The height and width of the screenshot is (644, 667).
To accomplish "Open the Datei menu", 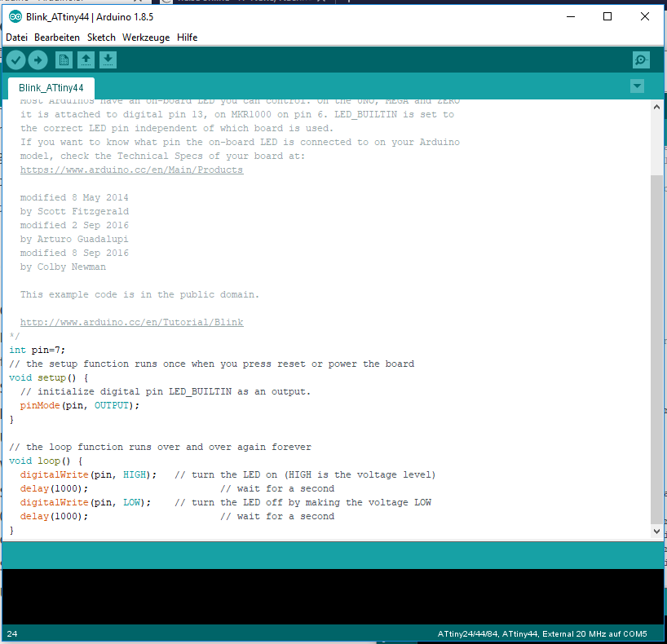I will coord(16,37).
